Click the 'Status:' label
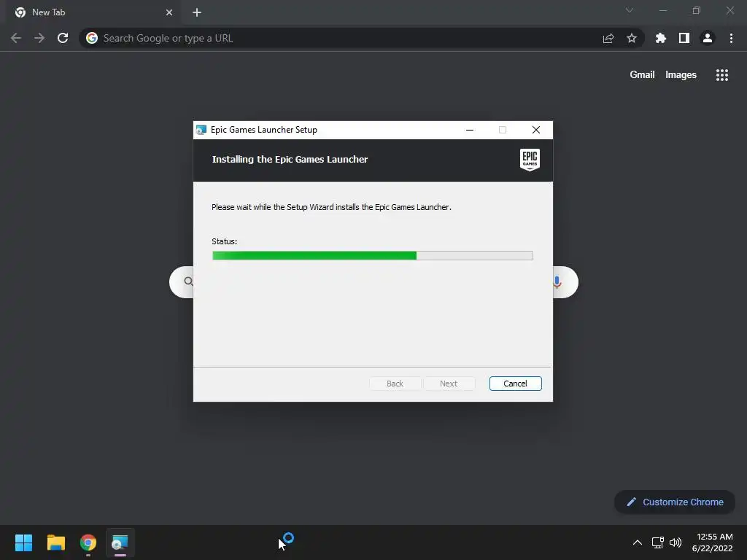Viewport: 747px width, 560px height. click(225, 241)
